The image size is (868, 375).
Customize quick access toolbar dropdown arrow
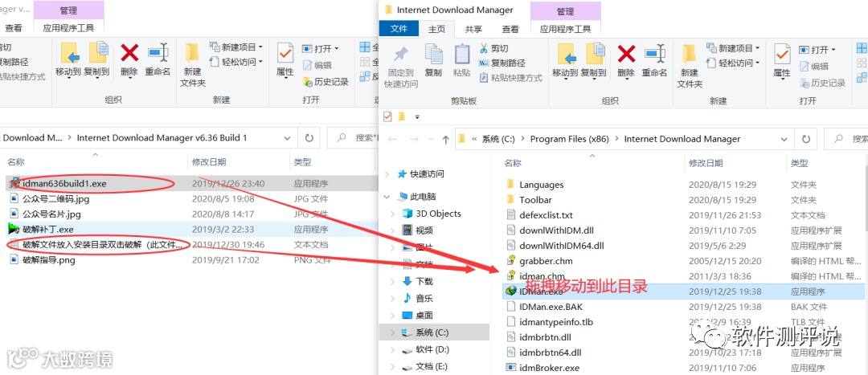tap(417, 116)
